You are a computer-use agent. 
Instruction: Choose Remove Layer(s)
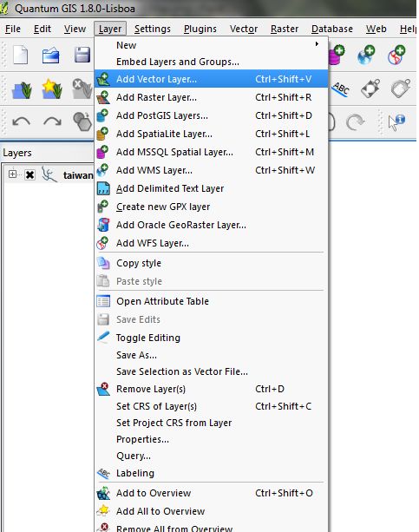point(211,389)
